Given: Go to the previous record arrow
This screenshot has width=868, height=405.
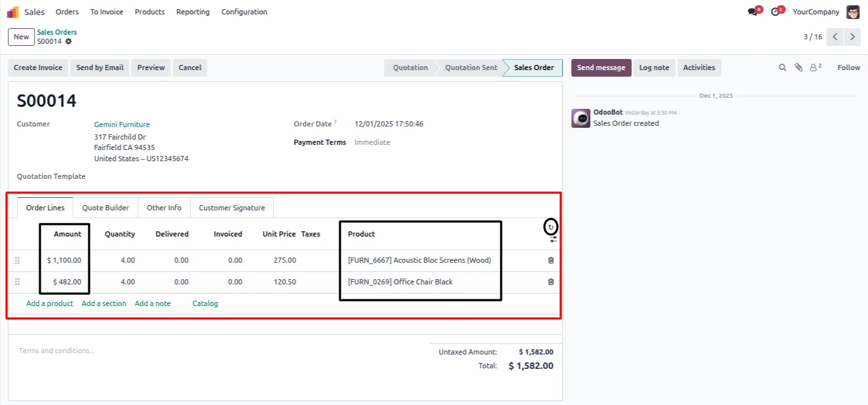Looking at the screenshot, I should [835, 37].
